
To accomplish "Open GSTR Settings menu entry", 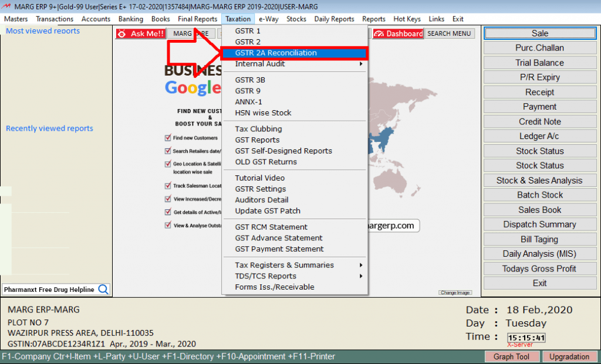I will coord(295,189).
